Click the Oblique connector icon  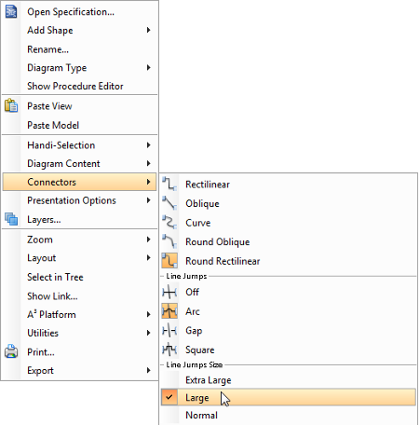point(169,203)
